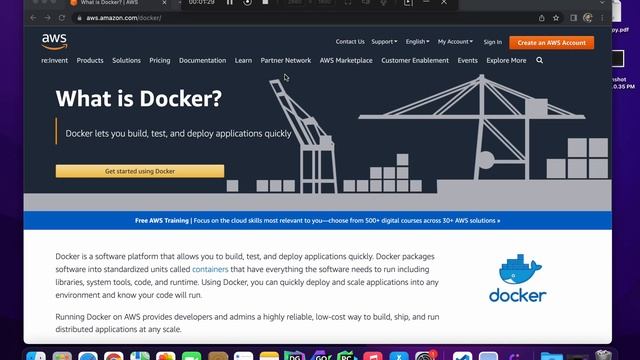Launch GoLand from the dock
640x360 pixels.
320,356
